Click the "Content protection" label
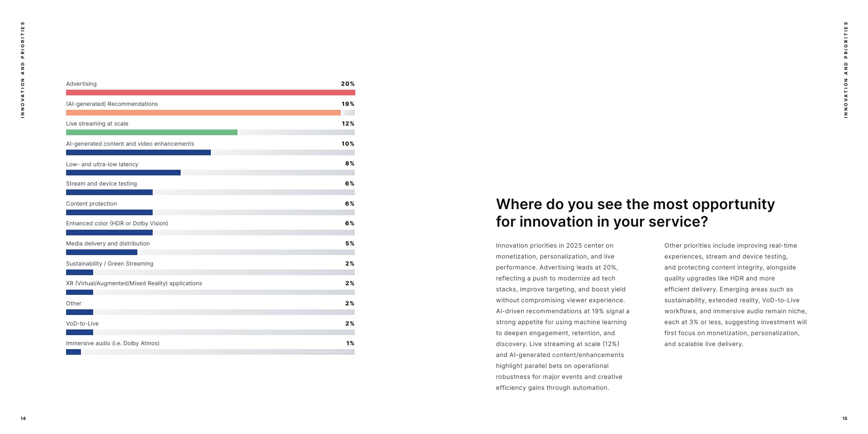This screenshot has height=434, width=868. [91, 204]
